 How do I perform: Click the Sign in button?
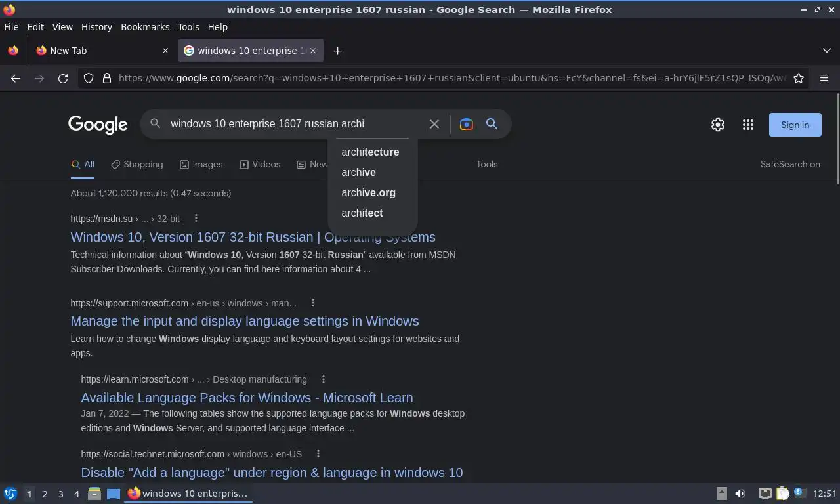pos(795,125)
